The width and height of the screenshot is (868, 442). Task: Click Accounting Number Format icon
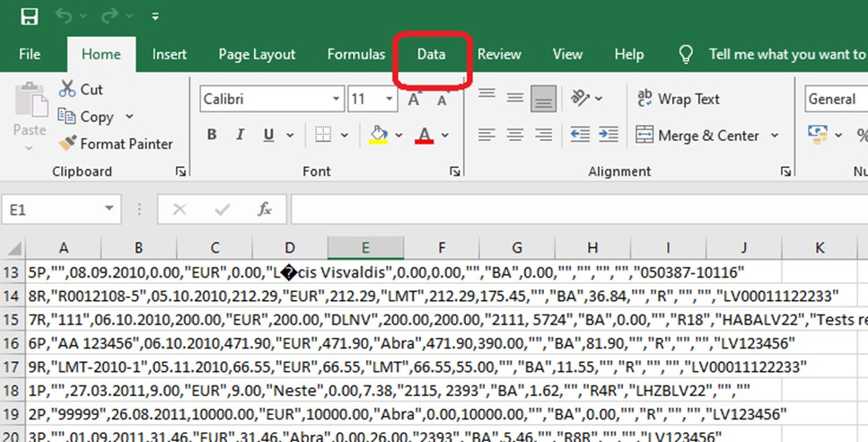[818, 135]
